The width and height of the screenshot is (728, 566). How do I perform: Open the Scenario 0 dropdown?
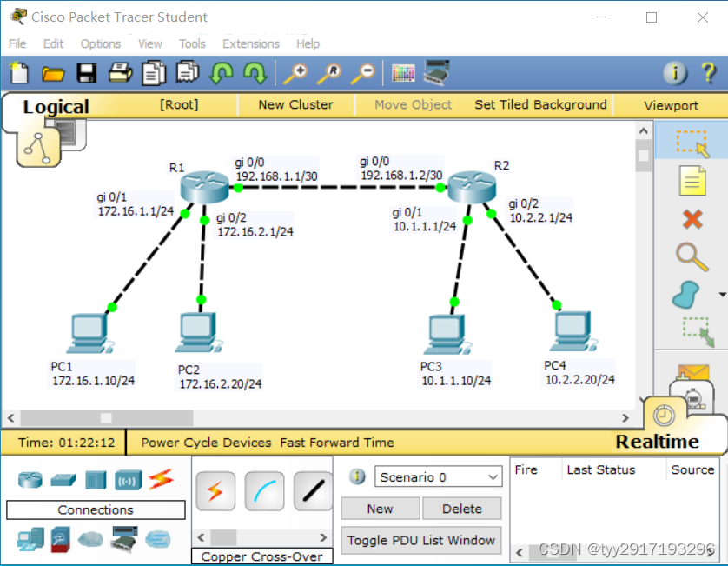point(439,476)
